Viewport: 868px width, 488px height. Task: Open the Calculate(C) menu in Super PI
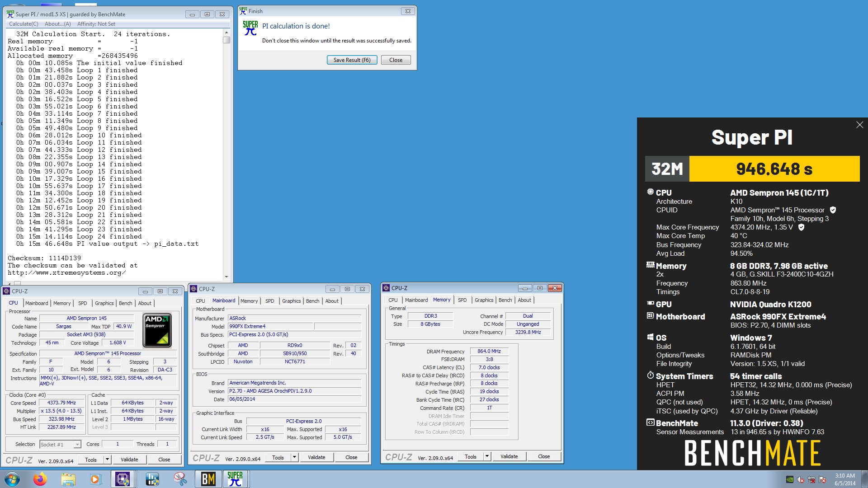tap(24, 24)
